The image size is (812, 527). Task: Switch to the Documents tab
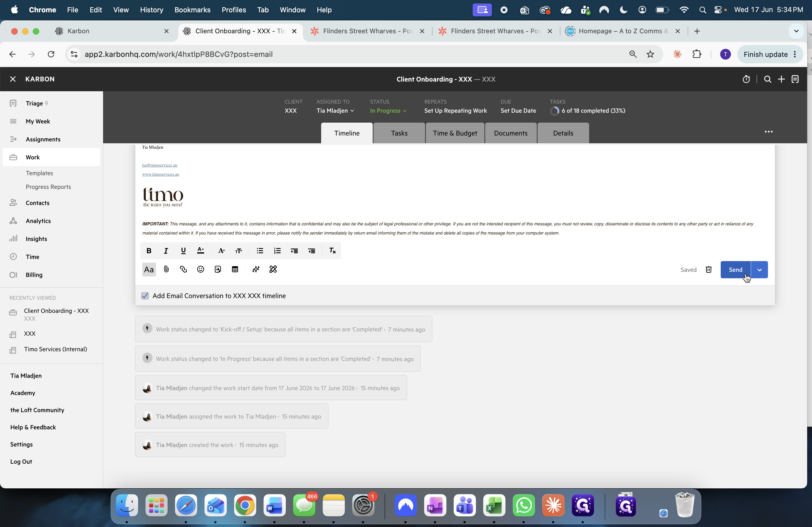click(510, 133)
